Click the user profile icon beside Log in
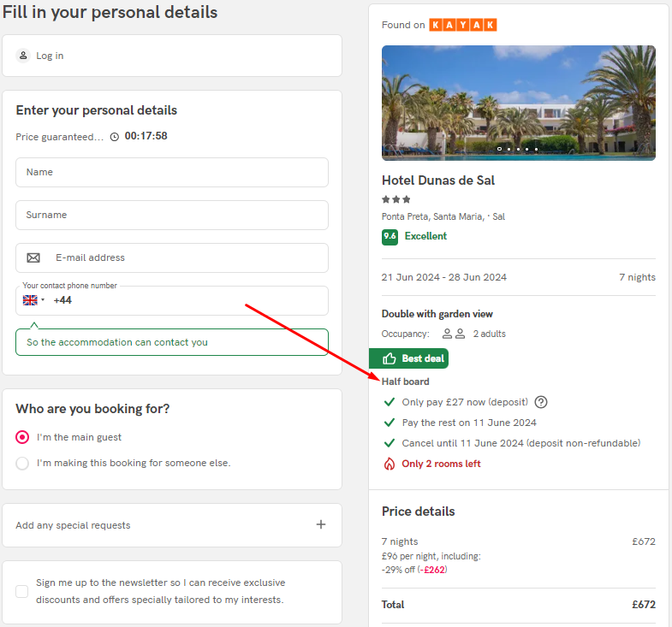 (x=23, y=56)
